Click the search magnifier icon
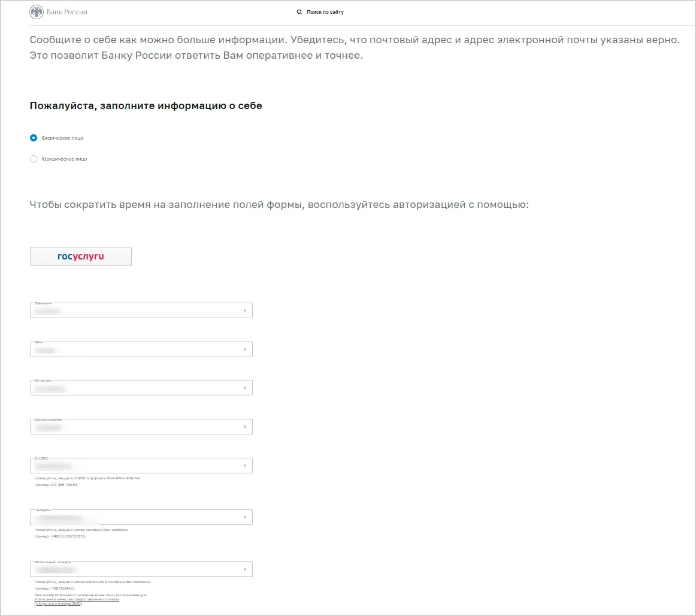Viewport: 696px width, 616px height. 299,12
